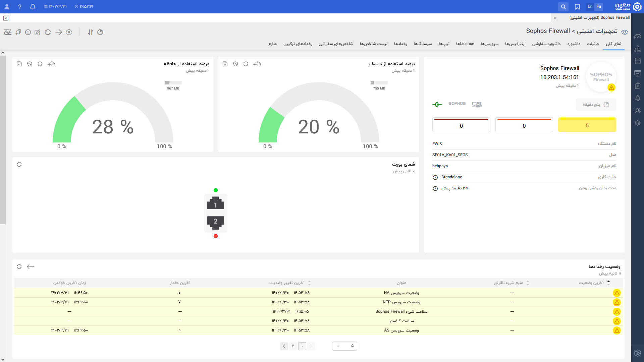The image size is (644, 362).
Task: Open the پنج دقیقه time interval selector
Action: click(596, 105)
